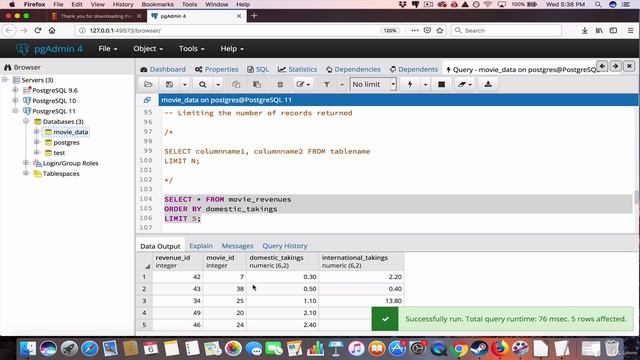The width and height of the screenshot is (640, 360).
Task: Open the Execute options dropdown arrow
Action: 425,84
